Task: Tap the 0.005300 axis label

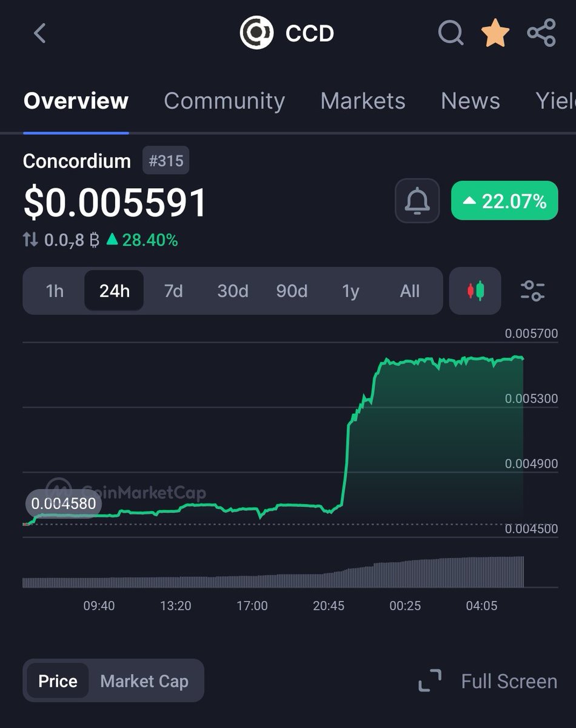Action: [531, 399]
